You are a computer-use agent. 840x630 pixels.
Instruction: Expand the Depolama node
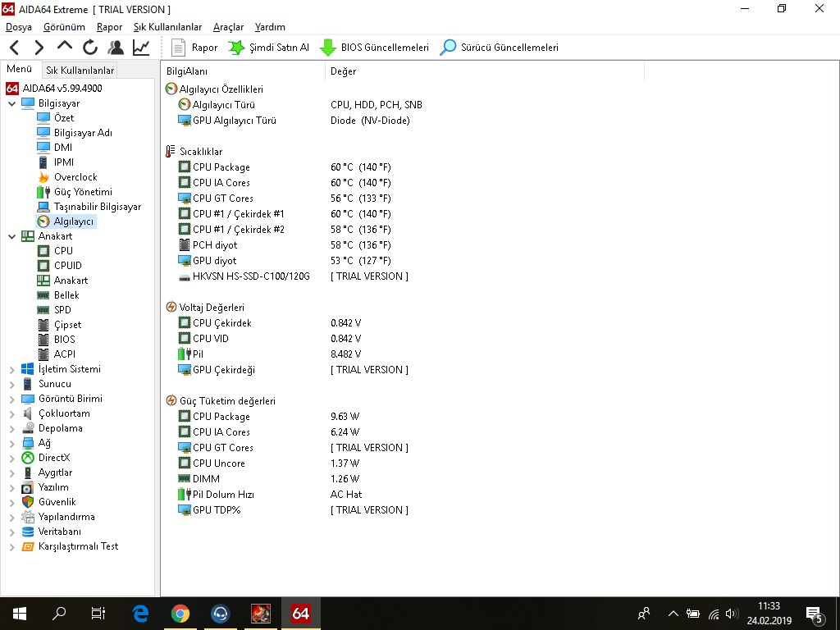pyautogui.click(x=11, y=428)
